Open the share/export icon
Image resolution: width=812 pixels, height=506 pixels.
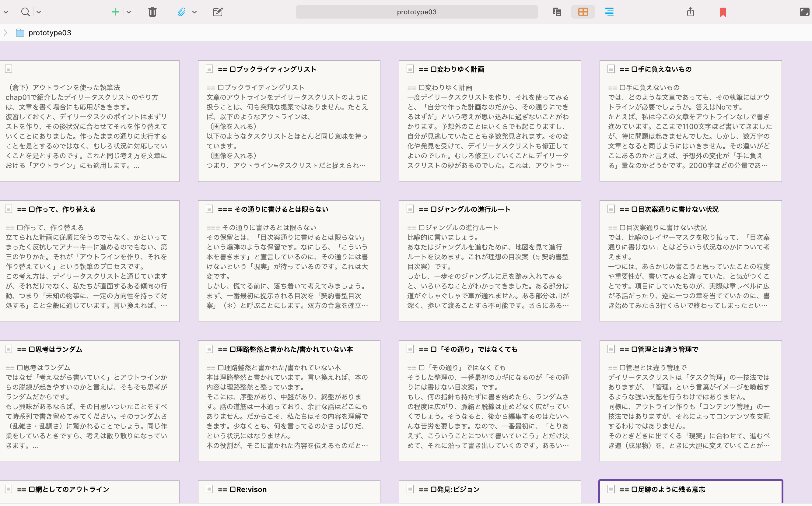691,12
